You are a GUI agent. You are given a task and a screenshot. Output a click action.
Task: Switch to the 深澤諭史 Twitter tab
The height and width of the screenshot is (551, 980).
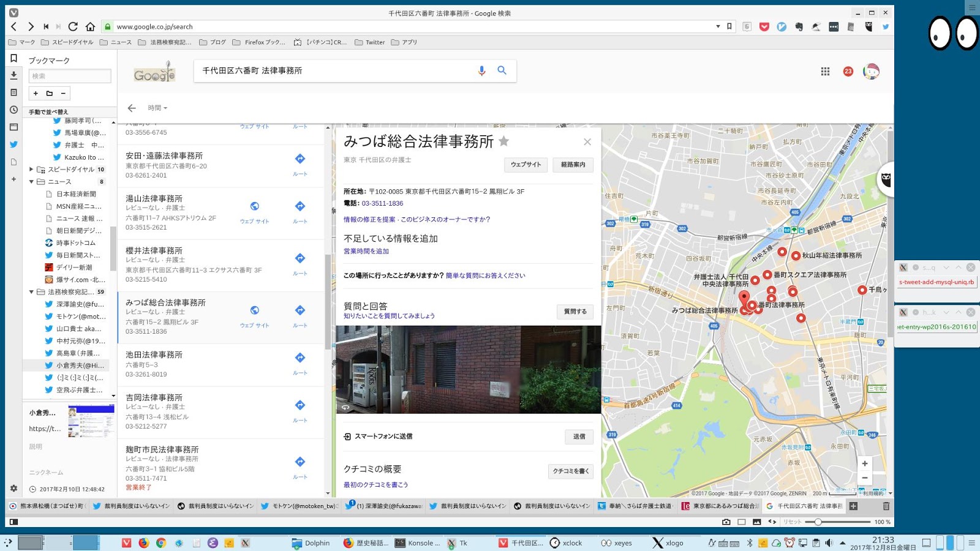click(x=383, y=506)
